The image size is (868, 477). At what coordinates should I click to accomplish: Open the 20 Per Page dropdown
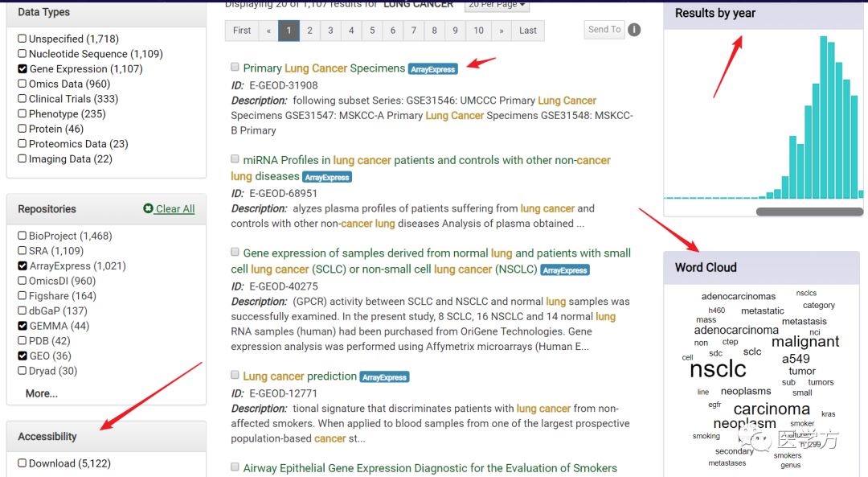tap(497, 5)
